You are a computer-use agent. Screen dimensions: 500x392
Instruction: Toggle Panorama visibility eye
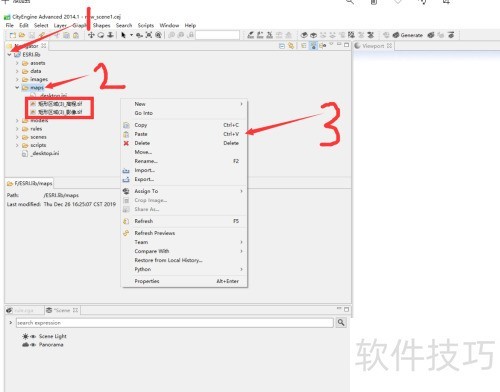pyautogui.click(x=33, y=345)
